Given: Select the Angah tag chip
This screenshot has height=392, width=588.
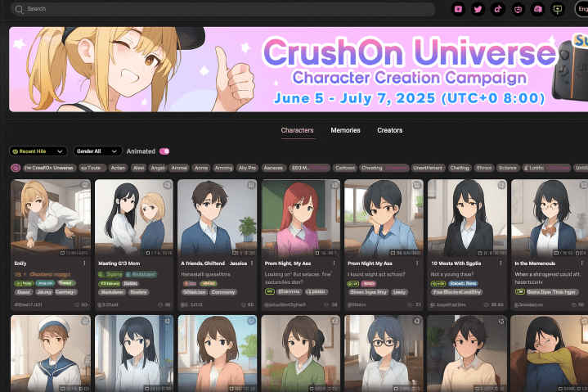Looking at the screenshot, I should [158, 168].
